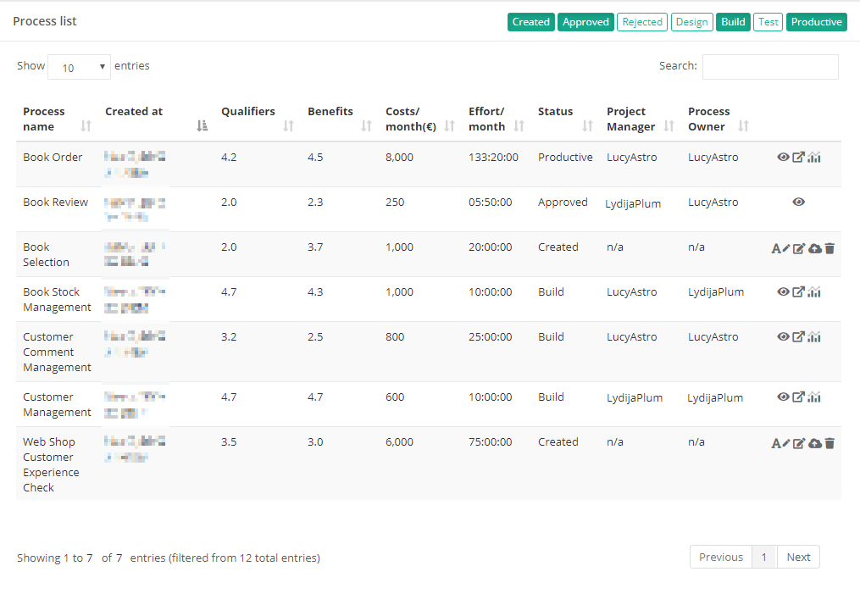The width and height of the screenshot is (860, 616).
Task: Delete the Book Selection process
Action: coord(828,248)
